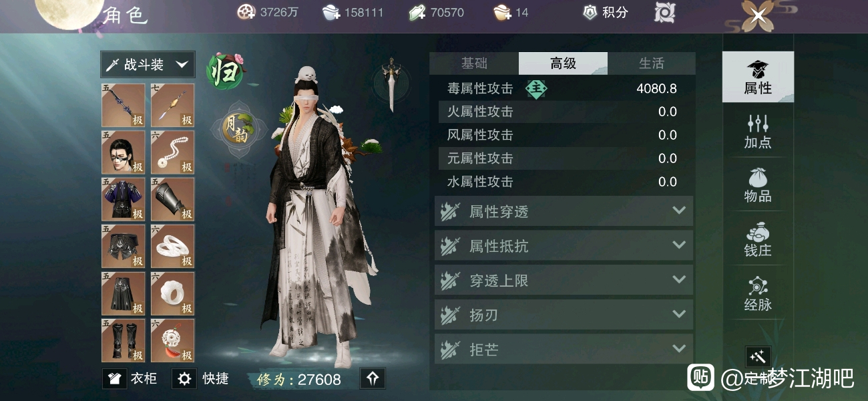868x401 pixels.
Task: Tap the green 归 emblem icon
Action: (225, 72)
